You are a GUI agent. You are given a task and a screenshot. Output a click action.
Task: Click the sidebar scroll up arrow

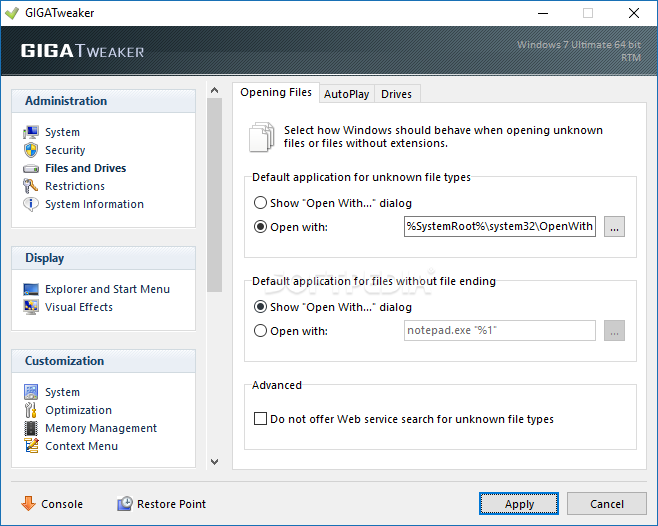214,90
